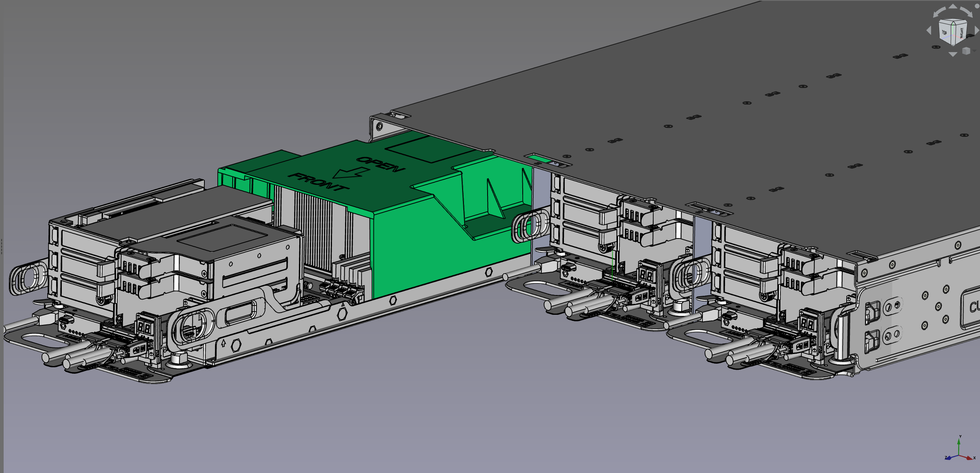Click the navigation cube's down arrow
The width and height of the screenshot is (980, 473).
click(953, 54)
